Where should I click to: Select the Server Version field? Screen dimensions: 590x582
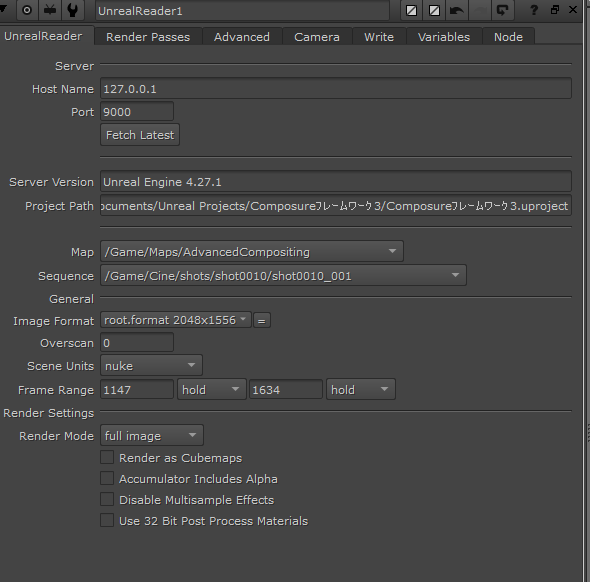click(x=336, y=182)
